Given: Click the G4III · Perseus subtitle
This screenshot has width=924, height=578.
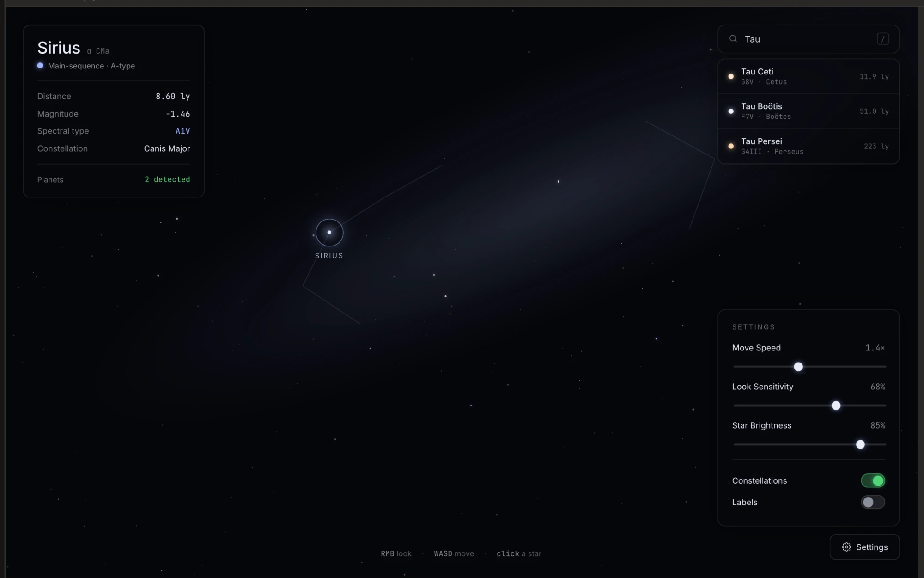Looking at the screenshot, I should tap(772, 152).
